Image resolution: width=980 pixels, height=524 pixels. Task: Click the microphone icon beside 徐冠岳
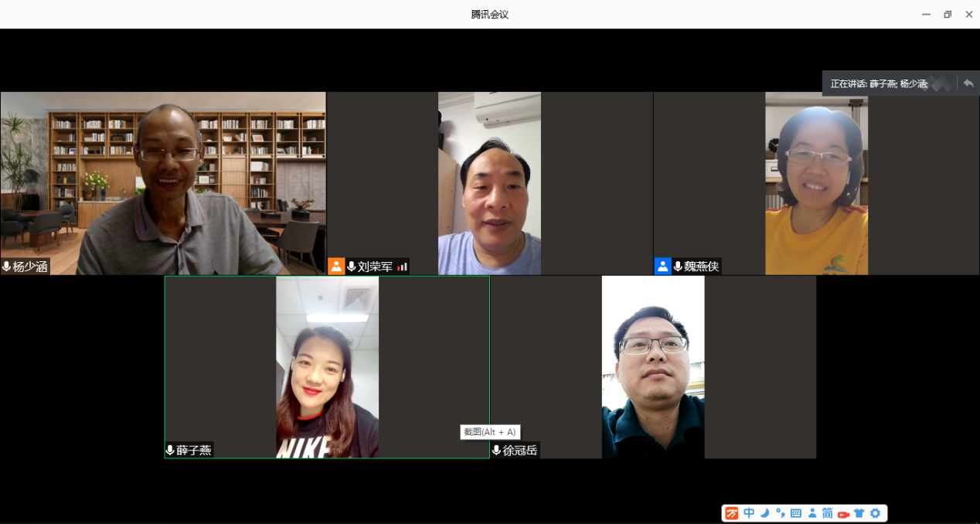[496, 450]
